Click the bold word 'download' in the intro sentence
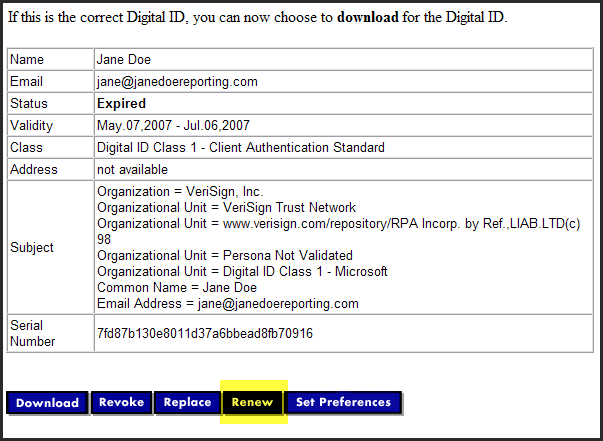The image size is (603, 441). pyautogui.click(x=368, y=17)
